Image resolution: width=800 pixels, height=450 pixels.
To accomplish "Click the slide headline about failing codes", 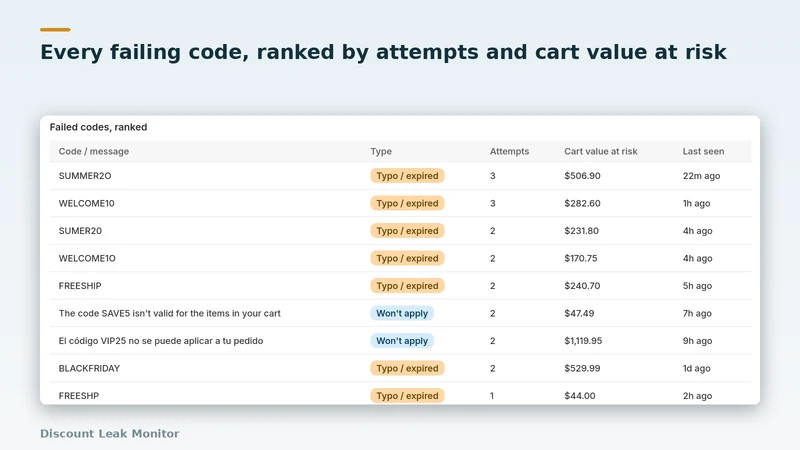I will [x=383, y=52].
